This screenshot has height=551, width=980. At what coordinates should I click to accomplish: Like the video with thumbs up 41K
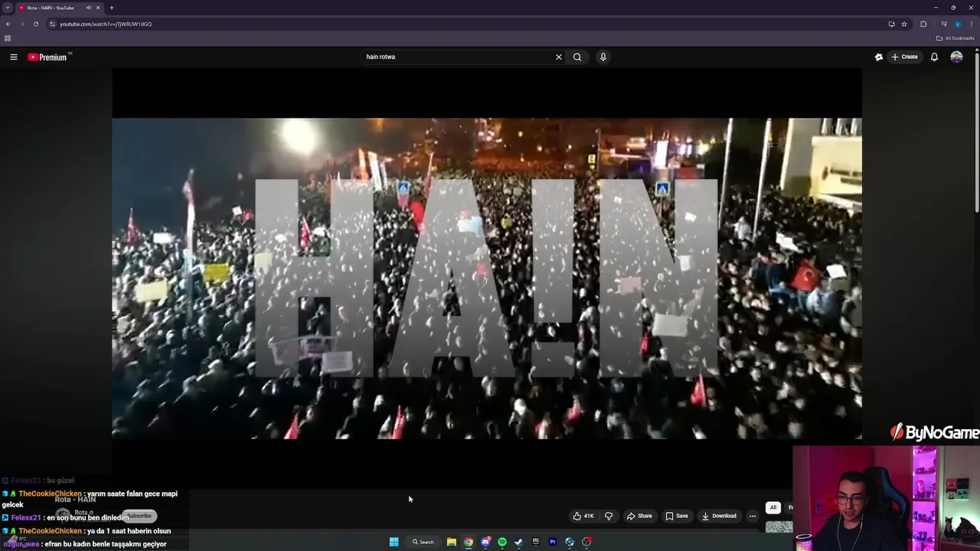click(x=583, y=516)
